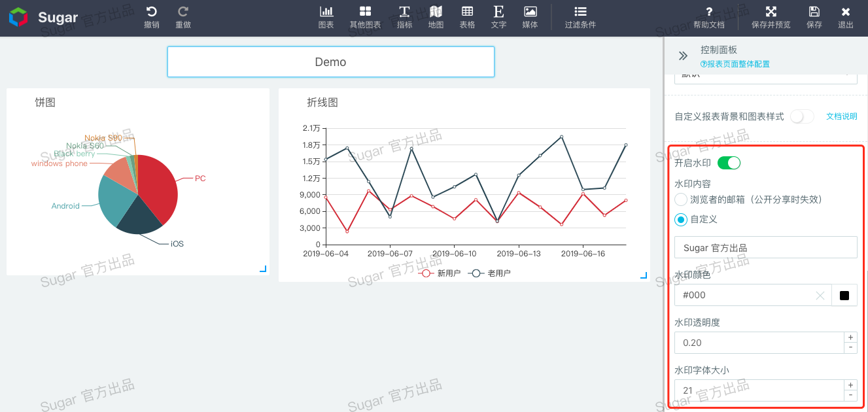
Task: Open the black watermark color swatch
Action: (844, 296)
